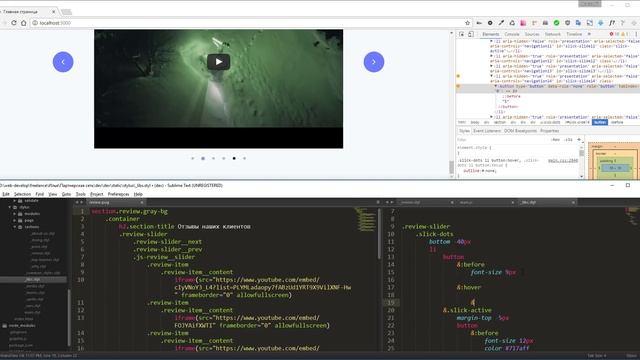The width and height of the screenshot is (640, 360).
Task: Open Sublime Text Find menu
Action: pos(40,194)
